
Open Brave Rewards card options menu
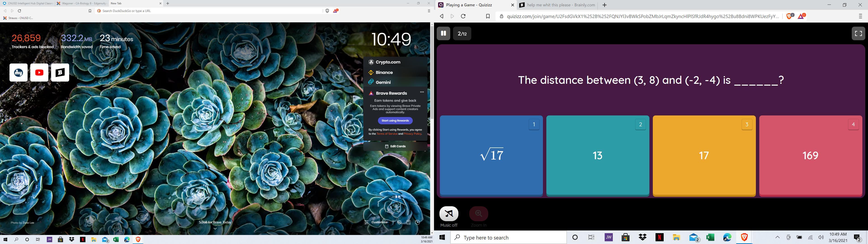coord(422,92)
